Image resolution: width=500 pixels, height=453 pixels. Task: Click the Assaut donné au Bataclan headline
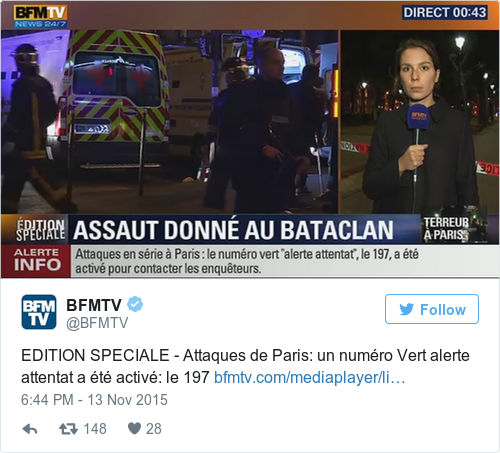point(233,230)
